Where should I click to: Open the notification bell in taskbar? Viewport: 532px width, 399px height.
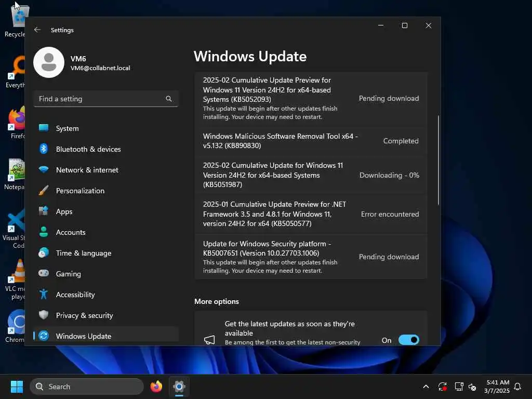click(517, 387)
